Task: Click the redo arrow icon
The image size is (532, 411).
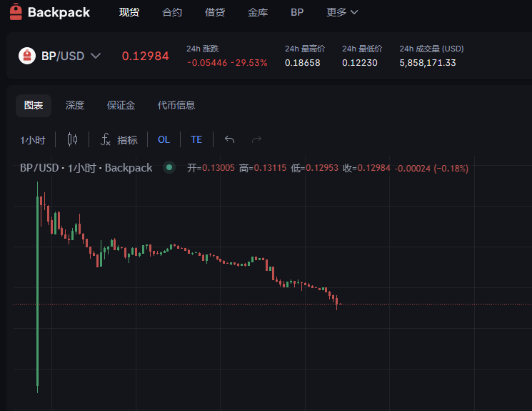Action: (x=256, y=139)
